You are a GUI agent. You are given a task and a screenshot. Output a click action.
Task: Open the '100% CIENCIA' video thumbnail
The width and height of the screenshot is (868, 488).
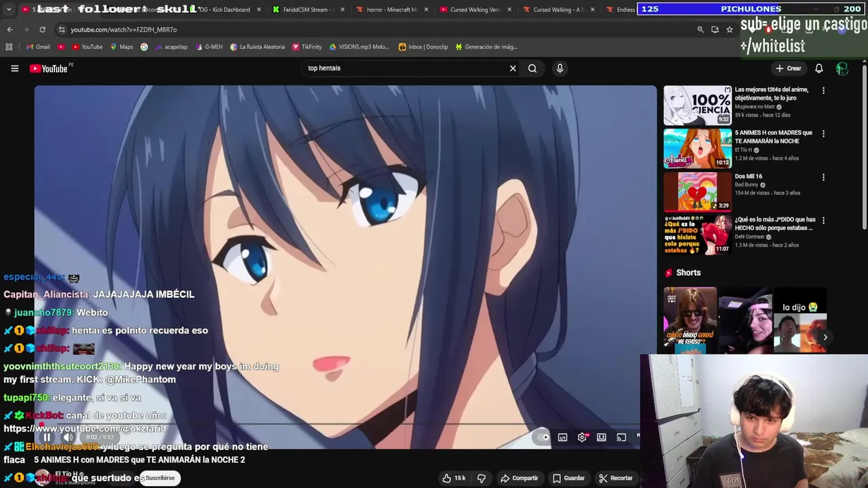pos(697,105)
